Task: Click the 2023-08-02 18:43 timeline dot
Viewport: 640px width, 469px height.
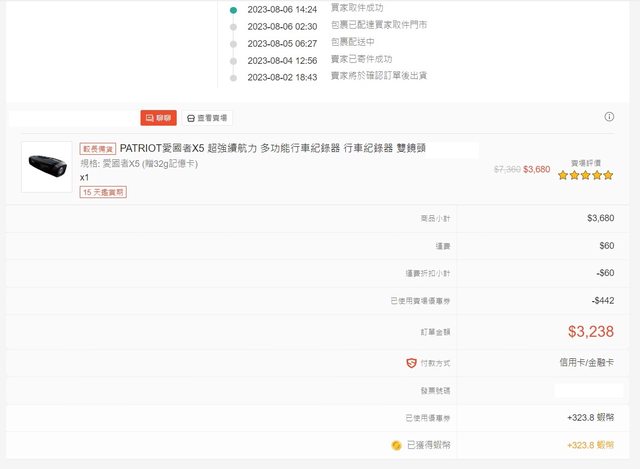Action: pos(233,77)
